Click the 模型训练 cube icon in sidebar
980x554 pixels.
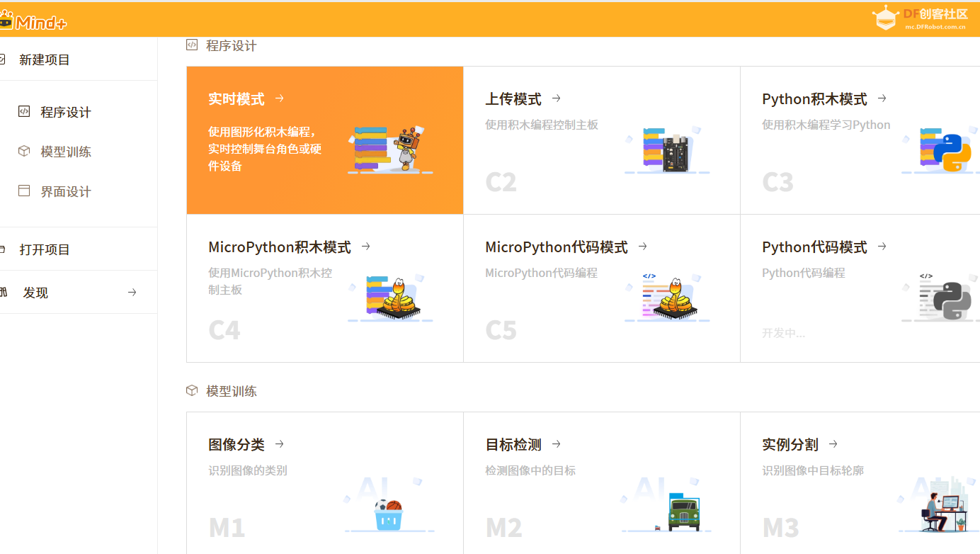pos(24,151)
